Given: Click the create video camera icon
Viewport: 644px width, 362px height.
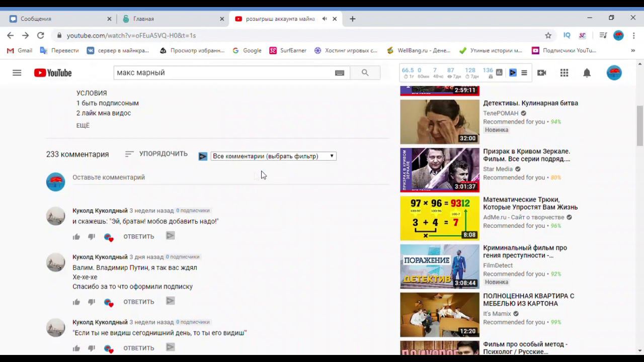Looking at the screenshot, I should (x=541, y=73).
